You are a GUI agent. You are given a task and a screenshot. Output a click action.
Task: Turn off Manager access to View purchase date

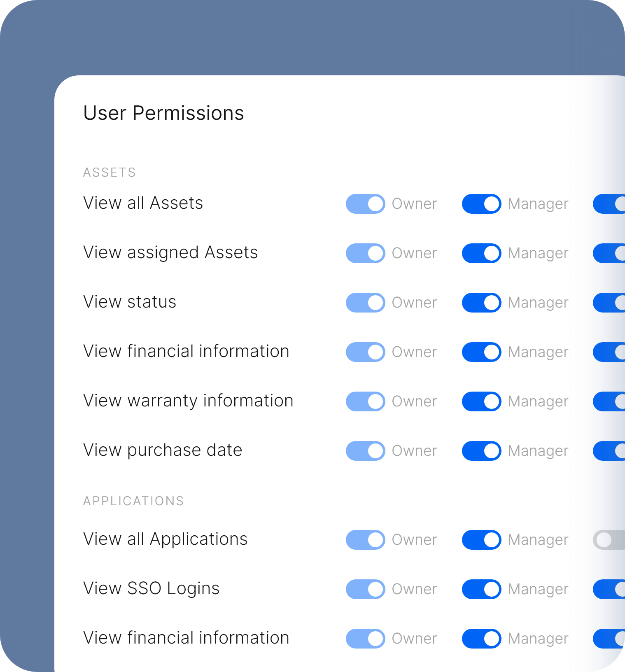click(481, 451)
